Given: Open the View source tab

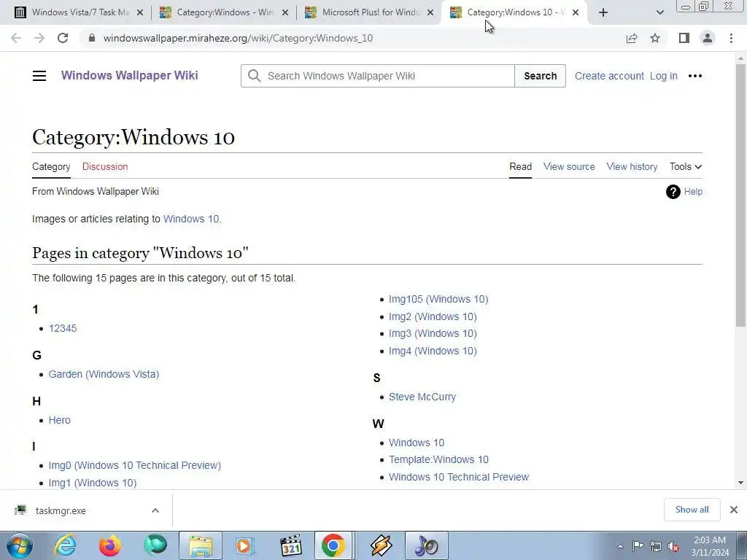Looking at the screenshot, I should click(x=569, y=167).
